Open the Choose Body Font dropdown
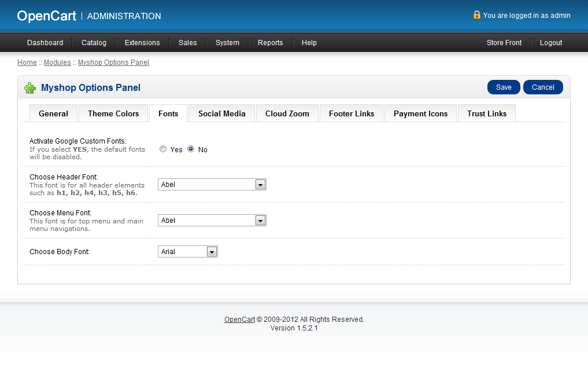This screenshot has width=588, height=367. click(187, 252)
